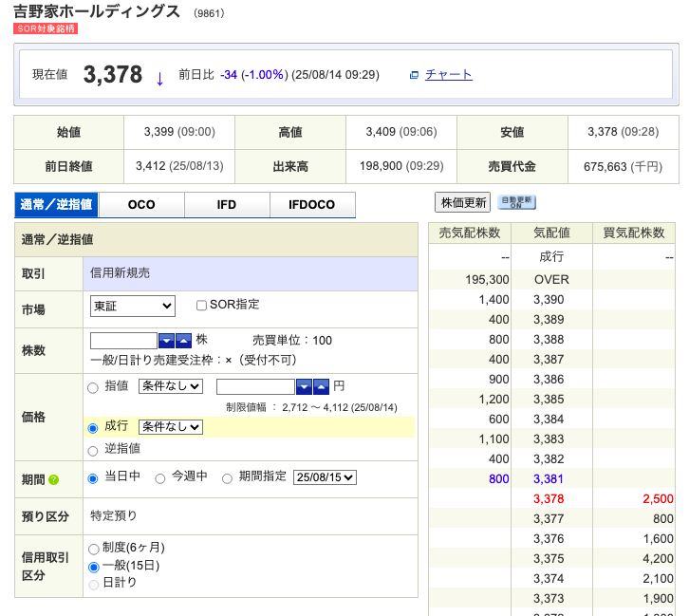
Task: Click the SOR対象銘柄 red badge
Action: tap(46, 28)
